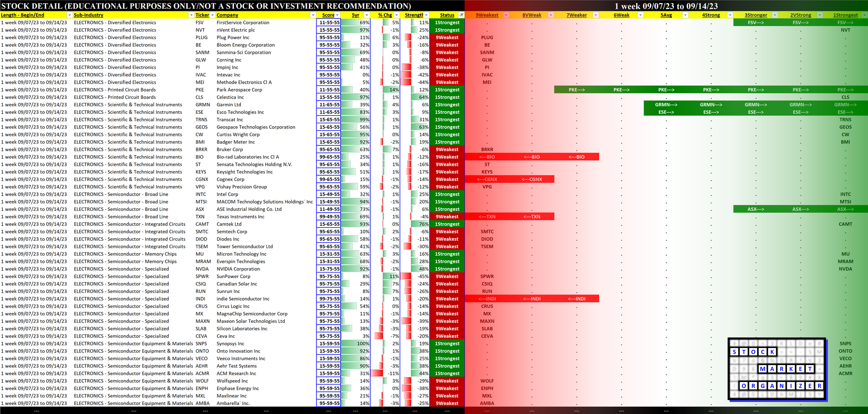The height and width of the screenshot is (414, 868).
Task: Open the 4Strong column filter dropdown
Action: tap(730, 15)
